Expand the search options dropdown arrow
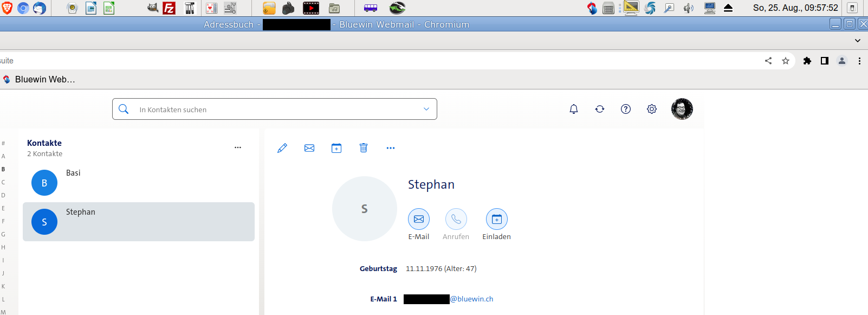 click(x=426, y=109)
